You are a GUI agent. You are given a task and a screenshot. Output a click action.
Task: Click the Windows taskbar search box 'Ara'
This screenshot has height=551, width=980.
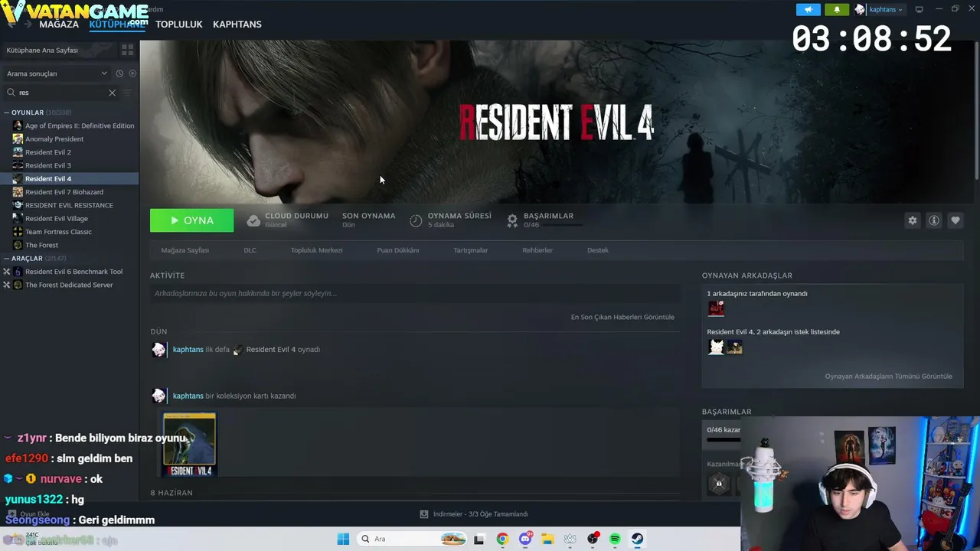coord(412,539)
